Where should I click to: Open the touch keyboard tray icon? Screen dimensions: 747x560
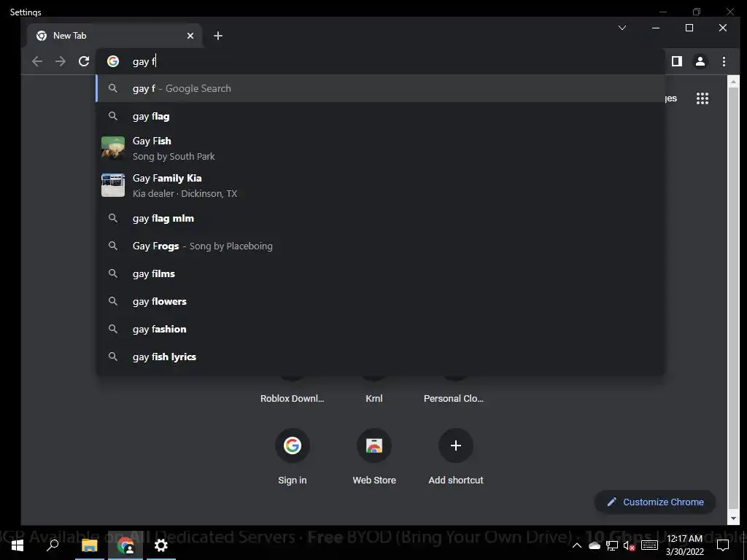click(649, 545)
